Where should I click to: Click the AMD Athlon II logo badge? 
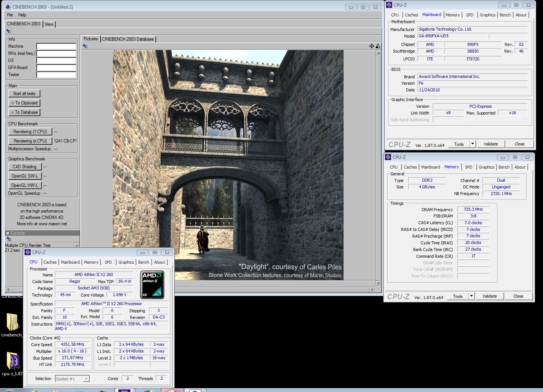152,285
